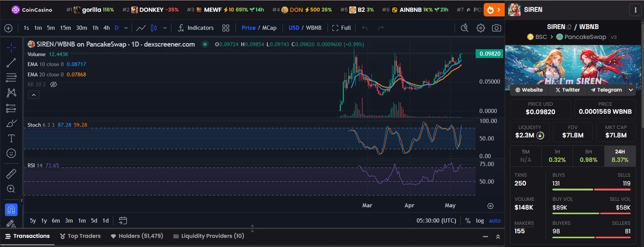Click the lock drawings pencil icon
Viewport: 644px width, 247px height.
click(11, 223)
